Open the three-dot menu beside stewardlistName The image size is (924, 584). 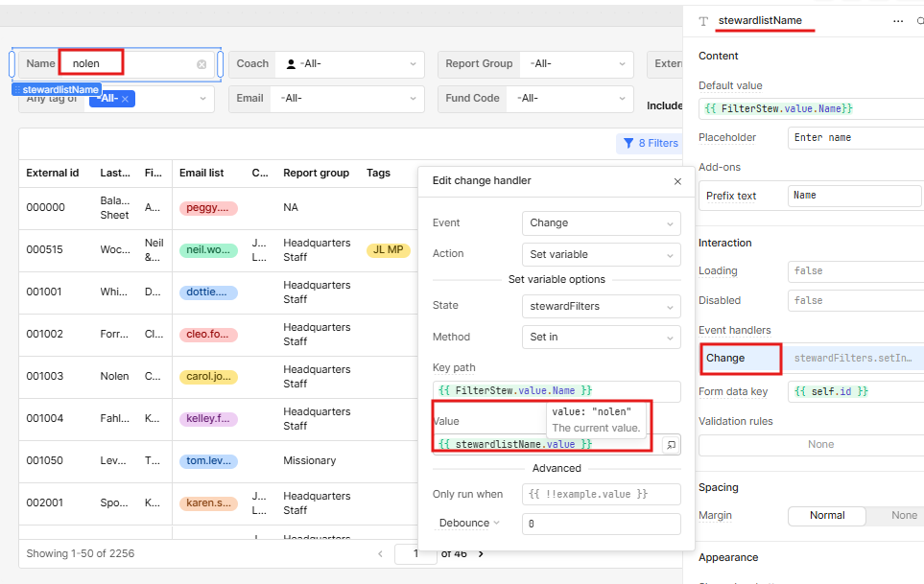click(x=897, y=20)
